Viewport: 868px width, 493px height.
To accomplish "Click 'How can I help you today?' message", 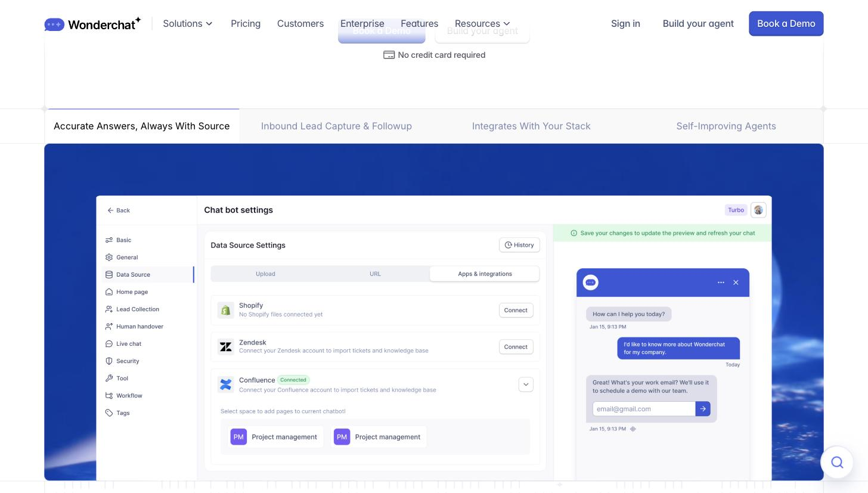I will (628, 314).
